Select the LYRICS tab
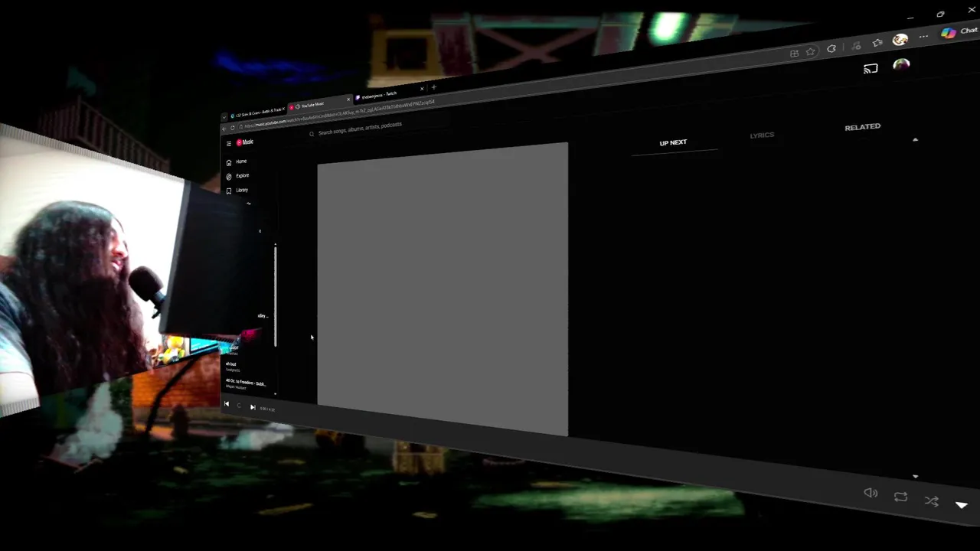Image resolution: width=980 pixels, height=551 pixels. (x=762, y=135)
